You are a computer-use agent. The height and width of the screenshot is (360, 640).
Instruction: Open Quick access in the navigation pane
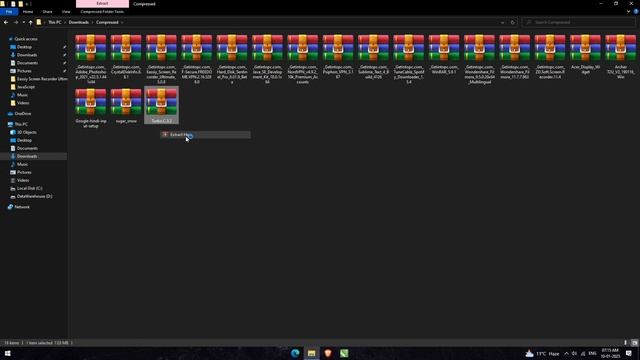(26, 39)
